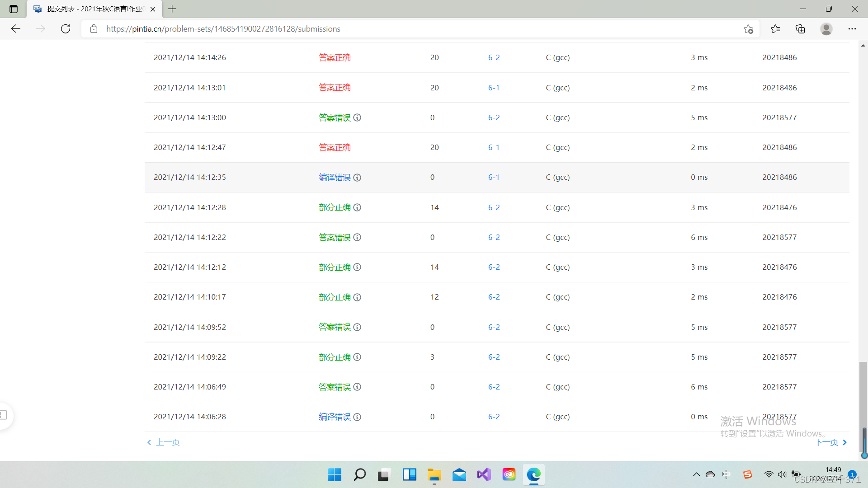
Task: Expand the left side panel handle
Action: [5, 415]
